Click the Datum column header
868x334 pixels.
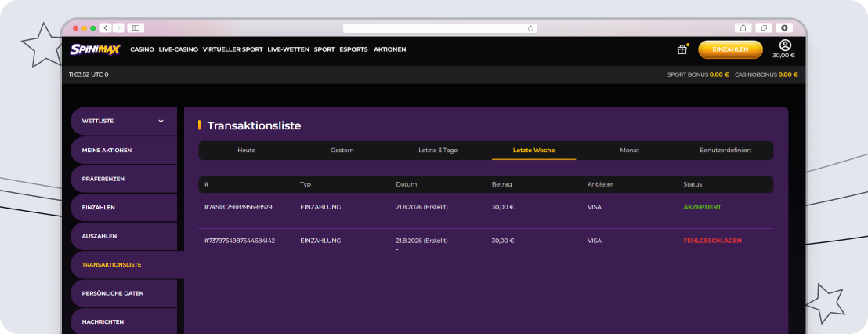(x=407, y=184)
